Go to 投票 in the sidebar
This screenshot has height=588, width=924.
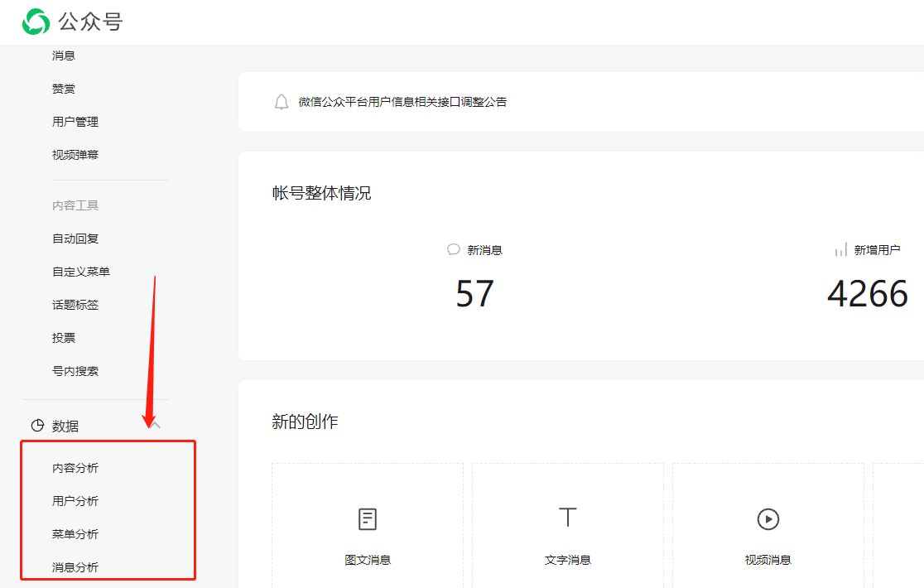(64, 338)
